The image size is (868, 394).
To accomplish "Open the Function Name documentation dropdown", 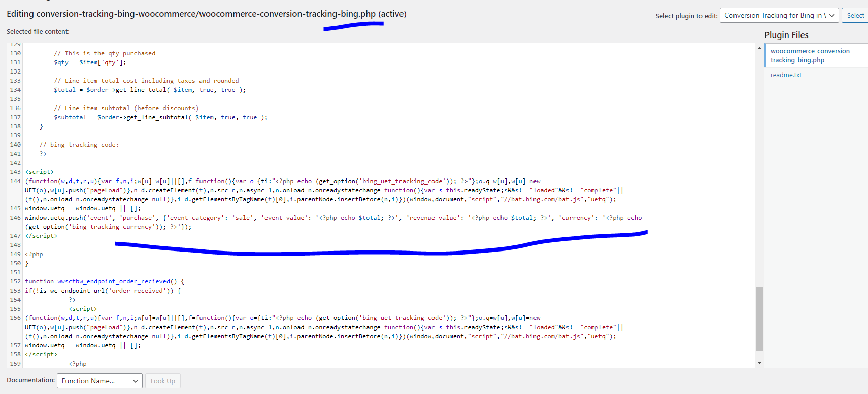I will (x=99, y=381).
